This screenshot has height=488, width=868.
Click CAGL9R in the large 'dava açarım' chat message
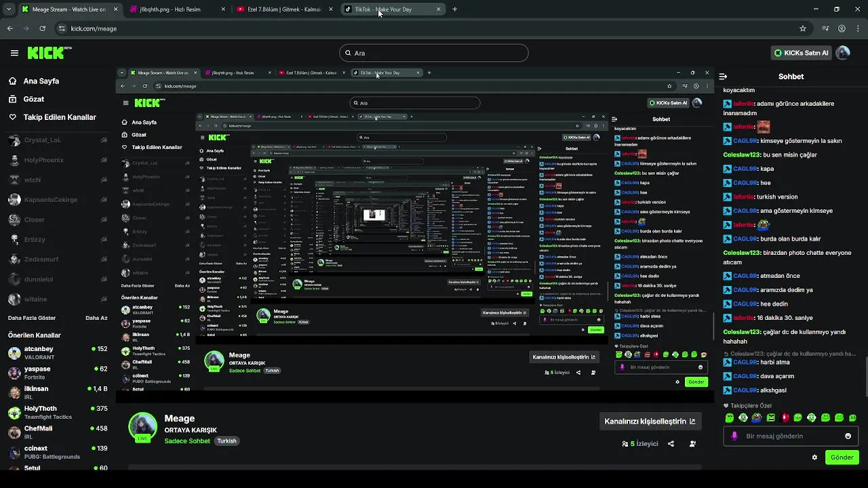[x=745, y=376]
